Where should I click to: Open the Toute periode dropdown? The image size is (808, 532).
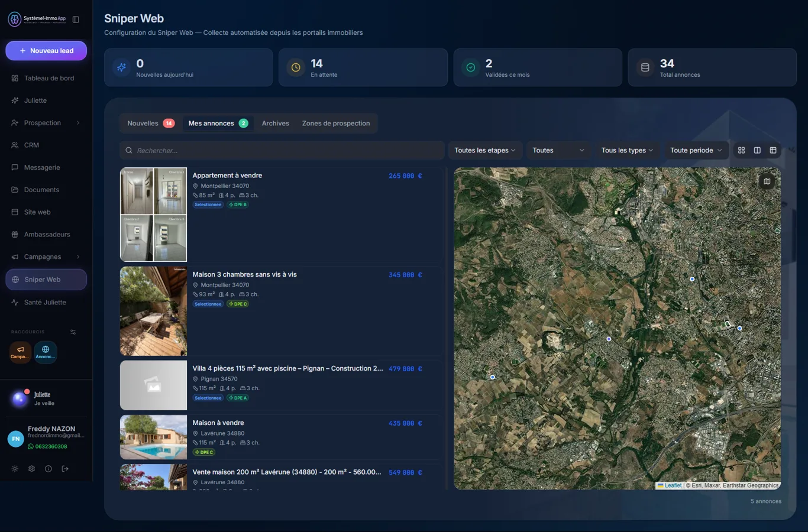tap(696, 150)
